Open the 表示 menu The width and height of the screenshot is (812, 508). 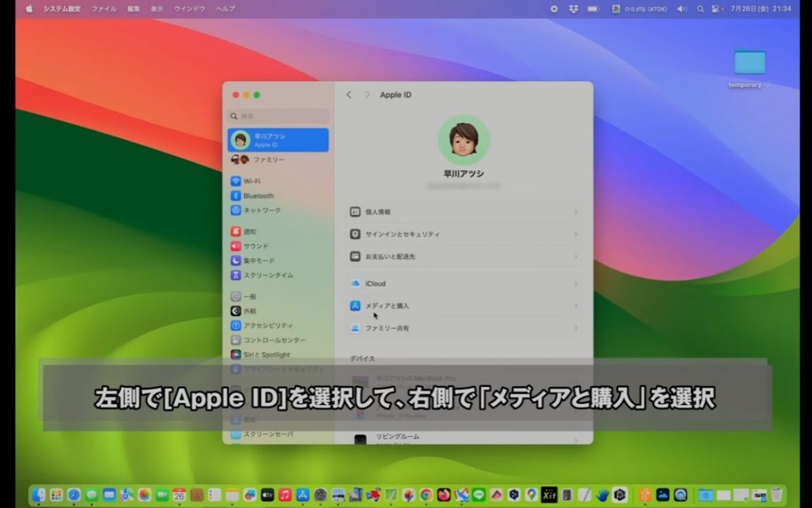[x=157, y=9]
